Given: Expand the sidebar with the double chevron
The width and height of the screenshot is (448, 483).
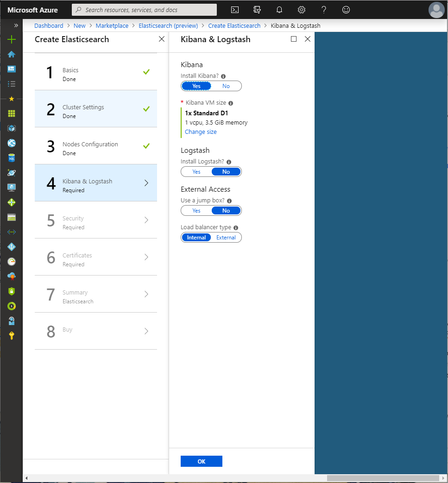Looking at the screenshot, I should point(15,25).
